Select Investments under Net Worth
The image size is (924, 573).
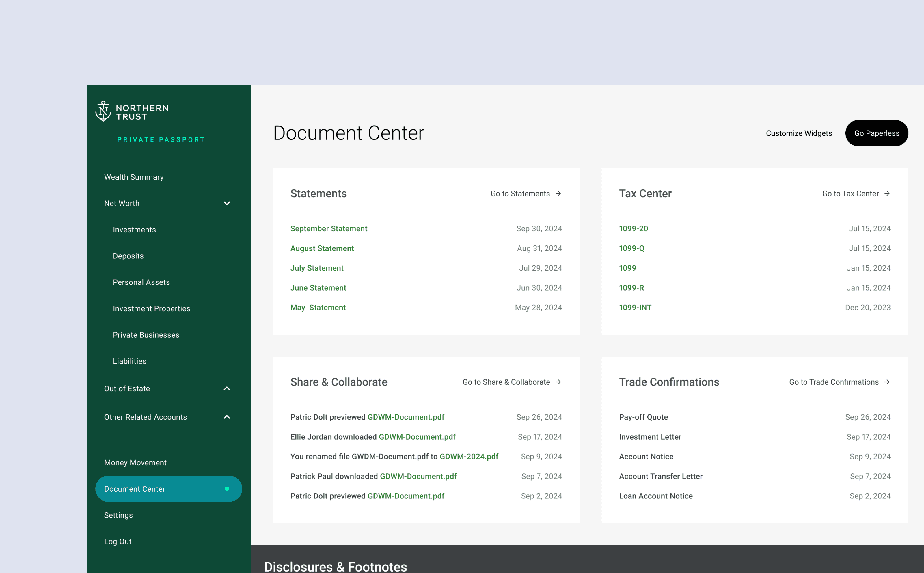[x=134, y=230]
